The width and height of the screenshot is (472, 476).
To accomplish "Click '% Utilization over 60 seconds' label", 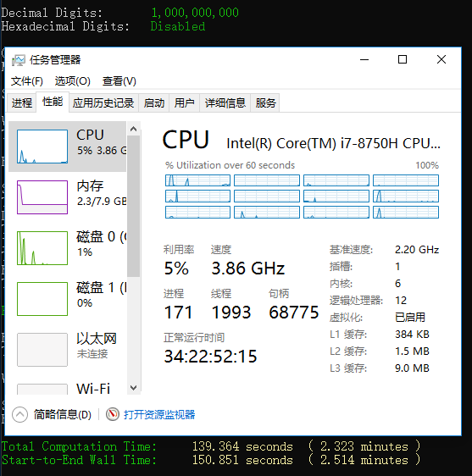I will (230, 165).
